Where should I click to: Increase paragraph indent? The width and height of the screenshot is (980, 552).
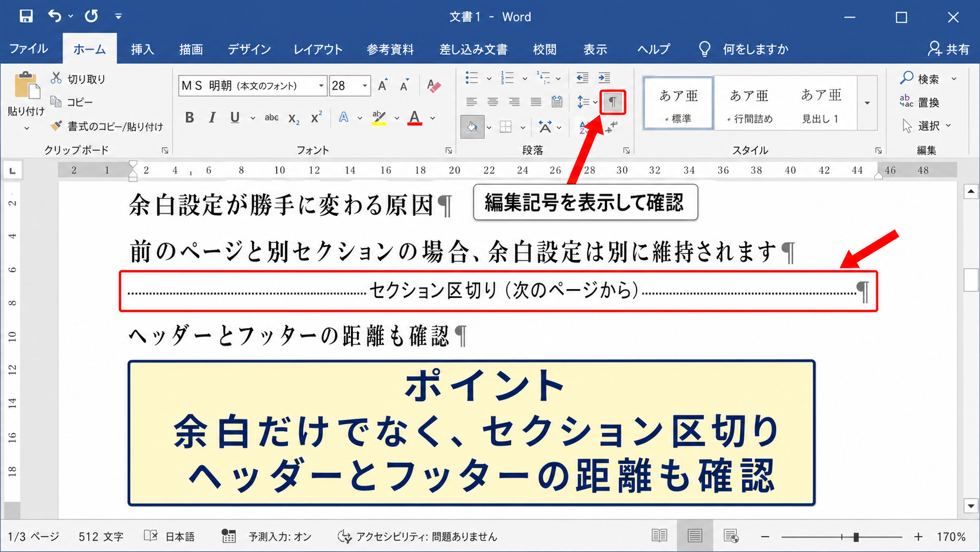coord(604,78)
